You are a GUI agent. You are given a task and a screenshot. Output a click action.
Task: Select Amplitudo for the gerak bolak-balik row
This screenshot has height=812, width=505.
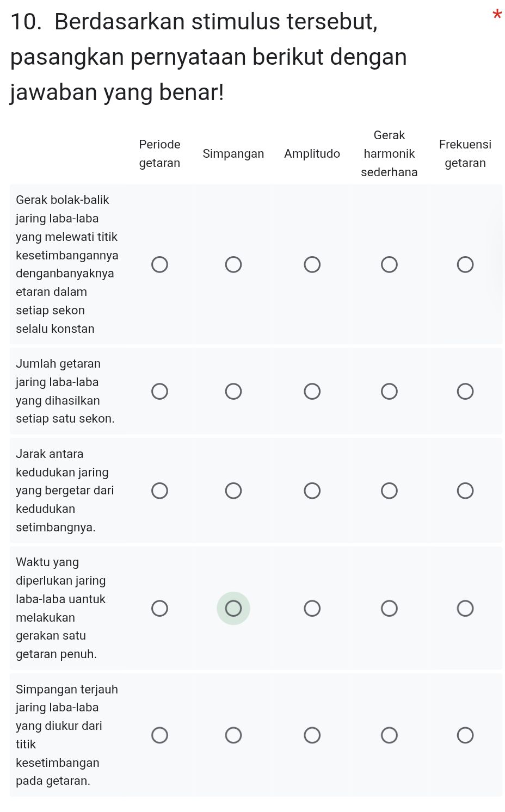pyautogui.click(x=312, y=264)
